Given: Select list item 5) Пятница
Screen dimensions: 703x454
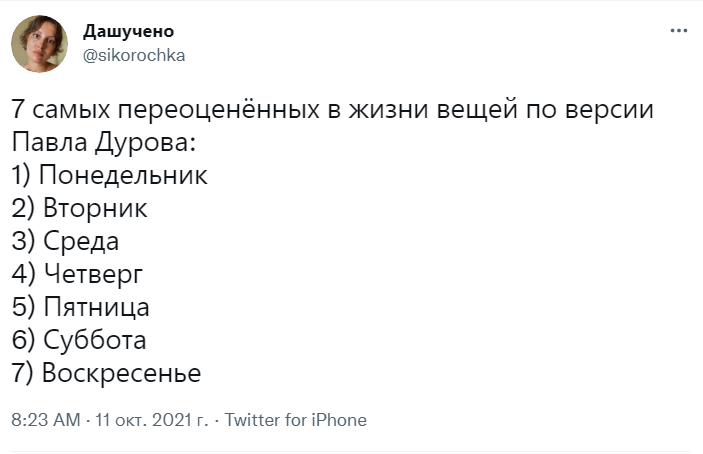Looking at the screenshot, I should point(81,308).
